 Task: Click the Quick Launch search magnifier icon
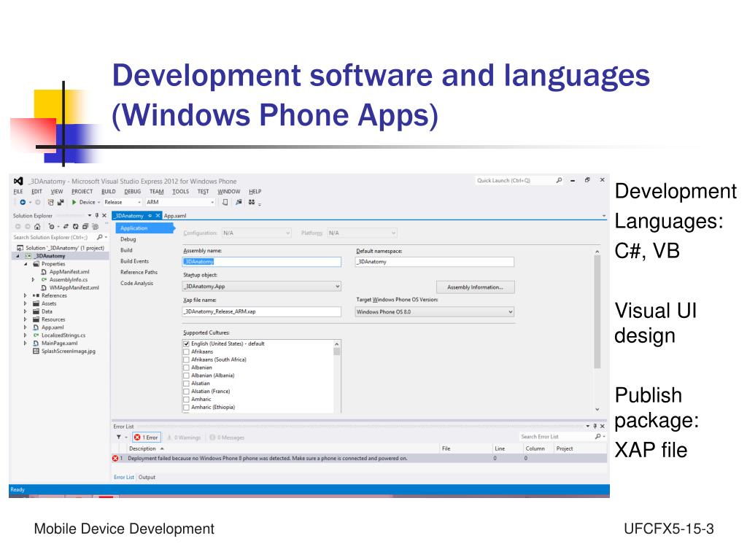click(x=560, y=181)
